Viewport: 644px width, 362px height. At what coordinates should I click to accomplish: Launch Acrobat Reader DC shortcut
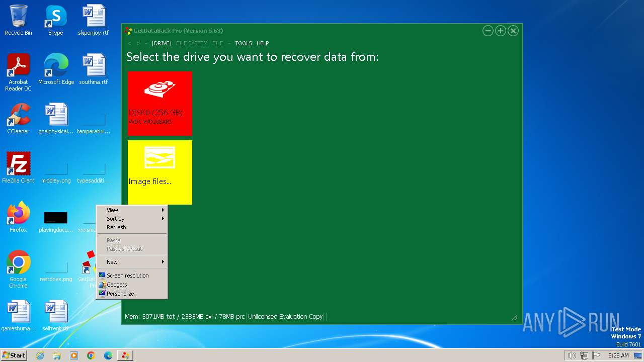[x=18, y=72]
